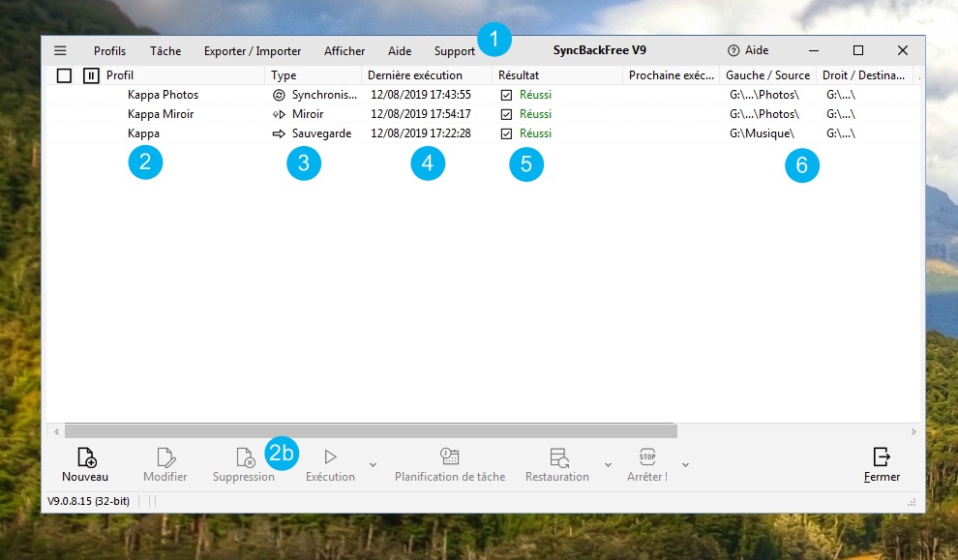The height and width of the screenshot is (560, 958).
Task: Open the Aide menu in menu bar
Action: (x=400, y=51)
